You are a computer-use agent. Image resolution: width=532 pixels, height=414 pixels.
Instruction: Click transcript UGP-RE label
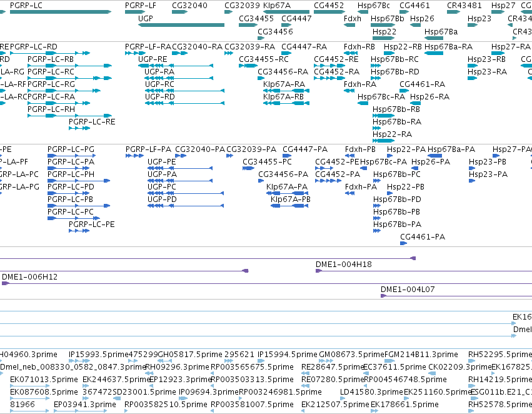point(153,59)
